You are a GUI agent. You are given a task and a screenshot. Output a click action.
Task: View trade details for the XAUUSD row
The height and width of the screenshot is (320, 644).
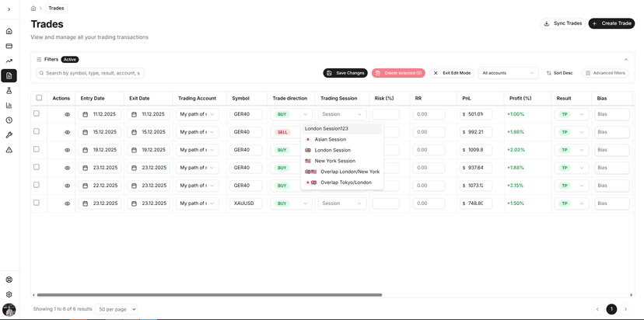click(x=68, y=203)
